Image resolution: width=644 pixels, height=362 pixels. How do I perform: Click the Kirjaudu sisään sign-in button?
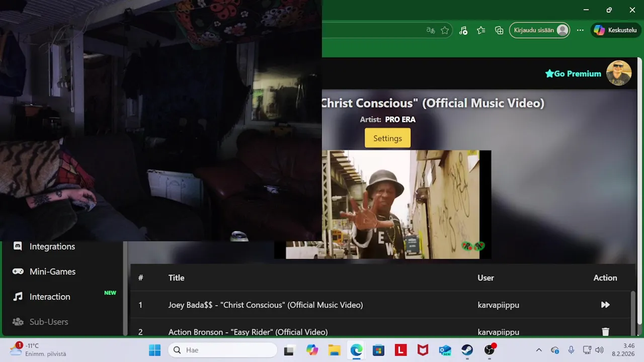pos(539,30)
